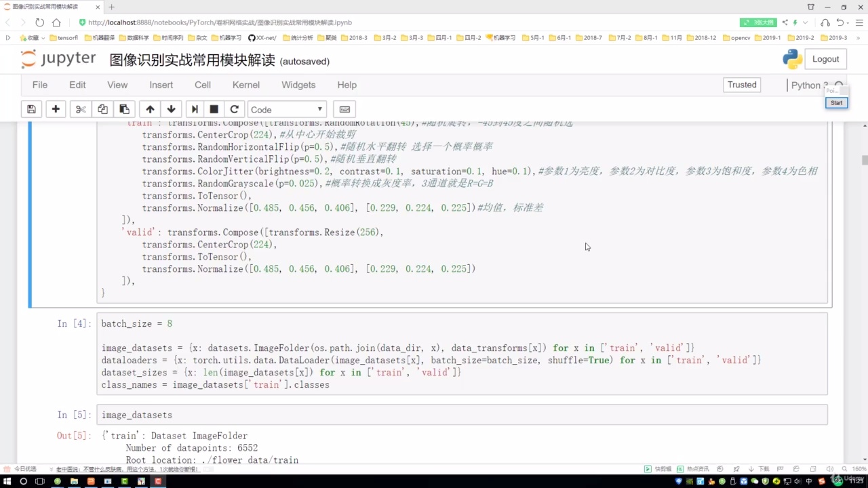
Task: Copy the selected cell using the copy icon
Action: click(x=102, y=109)
